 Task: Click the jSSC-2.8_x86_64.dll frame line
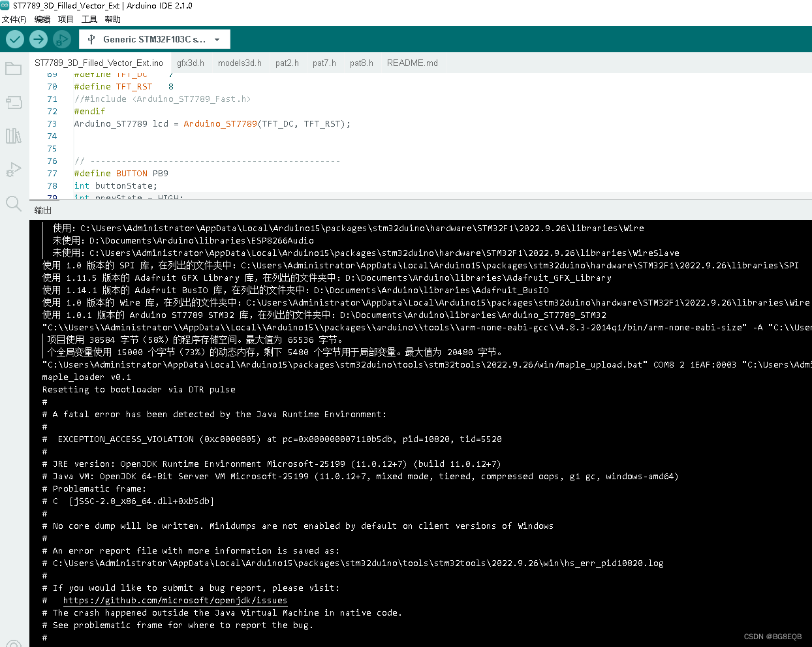tap(129, 501)
